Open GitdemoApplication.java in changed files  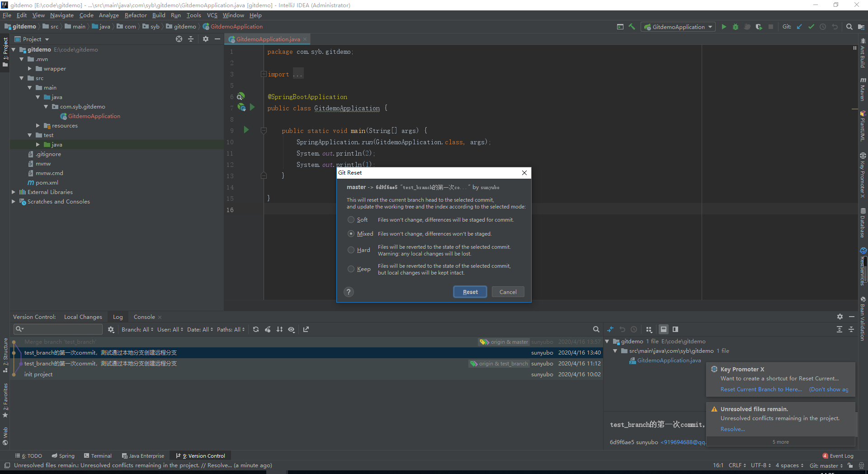coord(669,360)
